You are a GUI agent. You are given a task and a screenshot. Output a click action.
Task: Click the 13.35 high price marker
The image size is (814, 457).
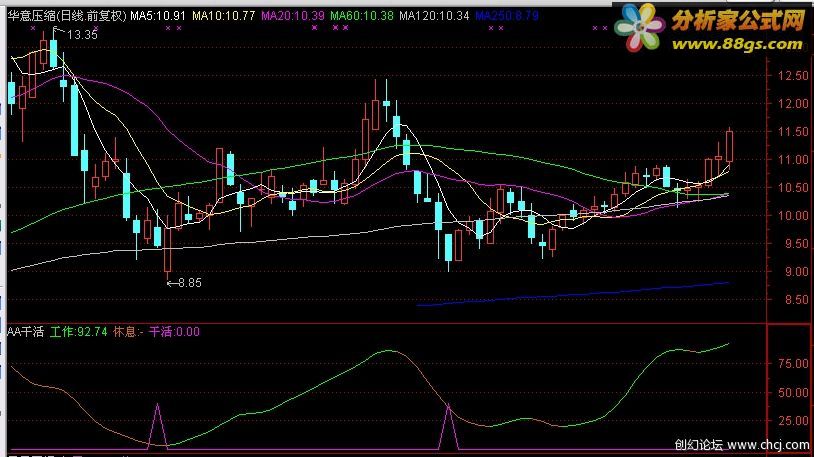click(x=82, y=35)
